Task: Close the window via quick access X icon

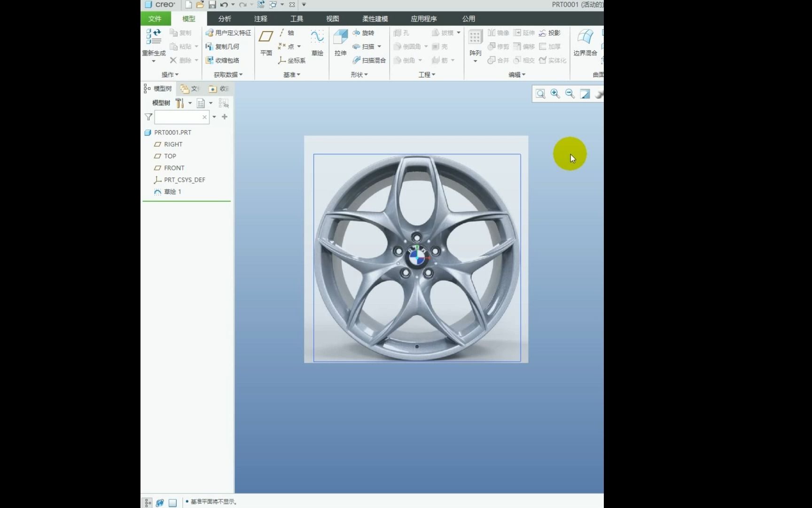Action: pos(292,5)
